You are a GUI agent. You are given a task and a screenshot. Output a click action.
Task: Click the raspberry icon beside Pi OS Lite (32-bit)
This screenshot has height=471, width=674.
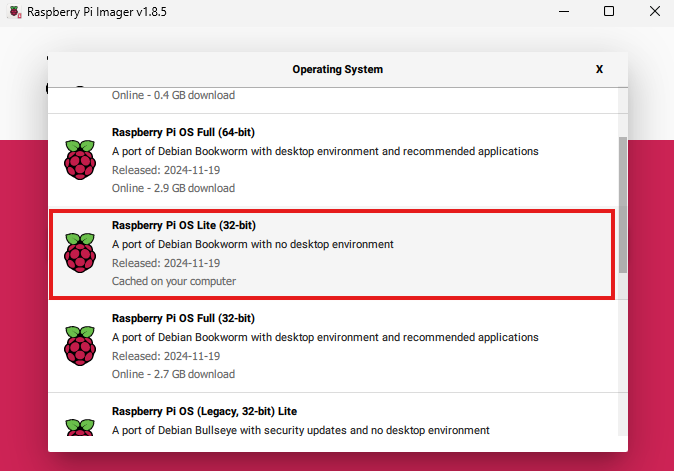80,253
